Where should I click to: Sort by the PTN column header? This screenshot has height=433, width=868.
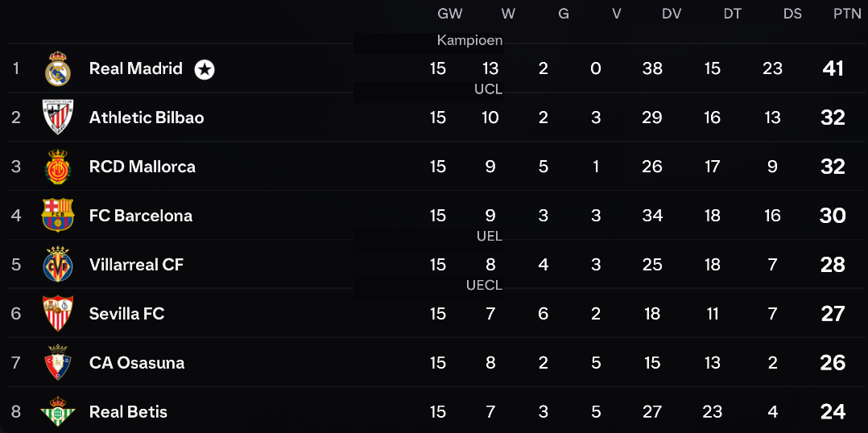tap(847, 14)
